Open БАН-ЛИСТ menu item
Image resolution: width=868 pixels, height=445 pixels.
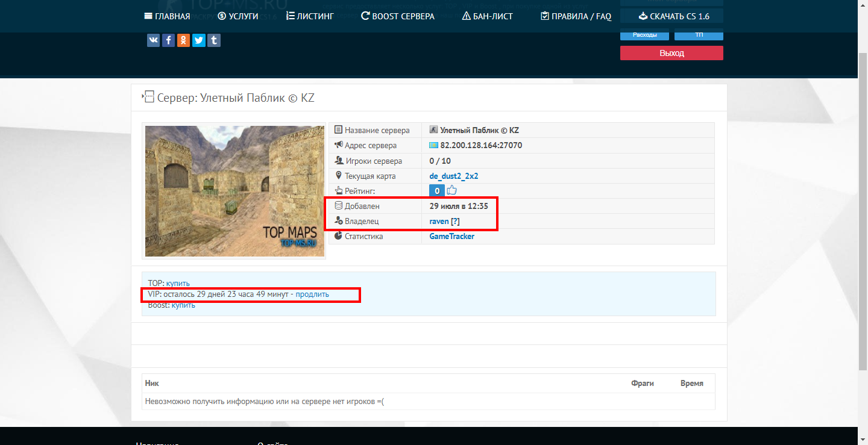coord(488,16)
